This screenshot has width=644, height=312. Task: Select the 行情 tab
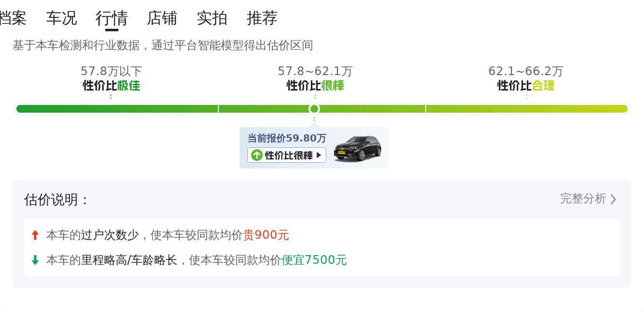[112, 18]
